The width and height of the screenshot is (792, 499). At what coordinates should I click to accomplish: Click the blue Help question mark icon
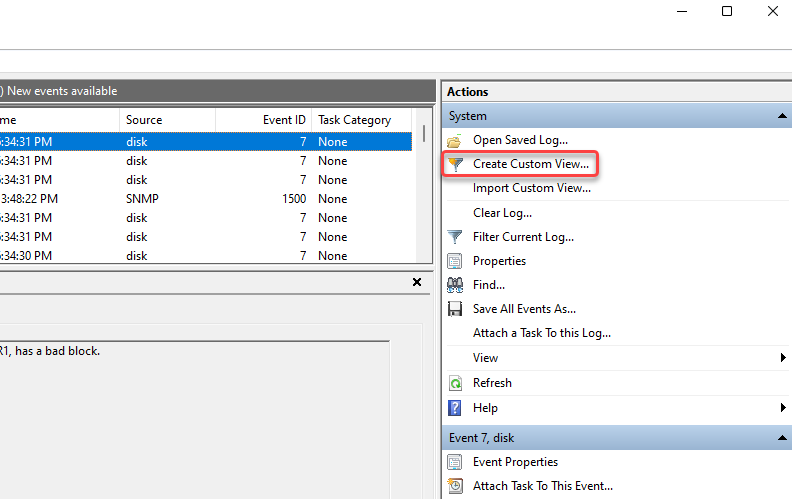pyautogui.click(x=455, y=408)
